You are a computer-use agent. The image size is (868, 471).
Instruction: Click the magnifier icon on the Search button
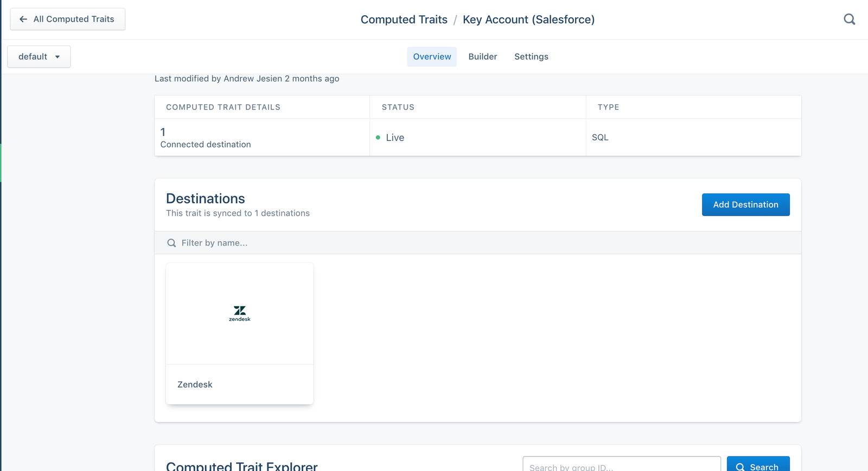[740, 467]
